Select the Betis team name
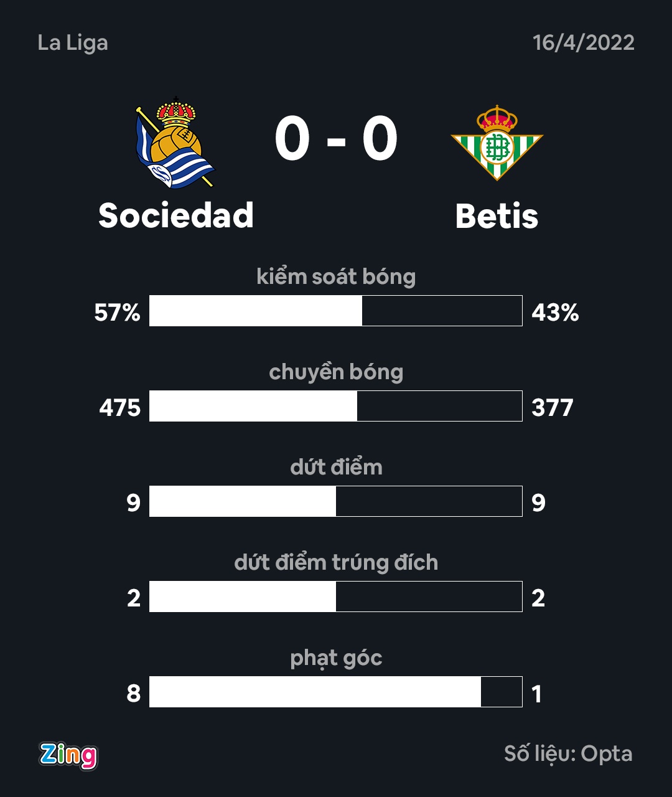Screen dimensions: 672x797 pos(497,216)
